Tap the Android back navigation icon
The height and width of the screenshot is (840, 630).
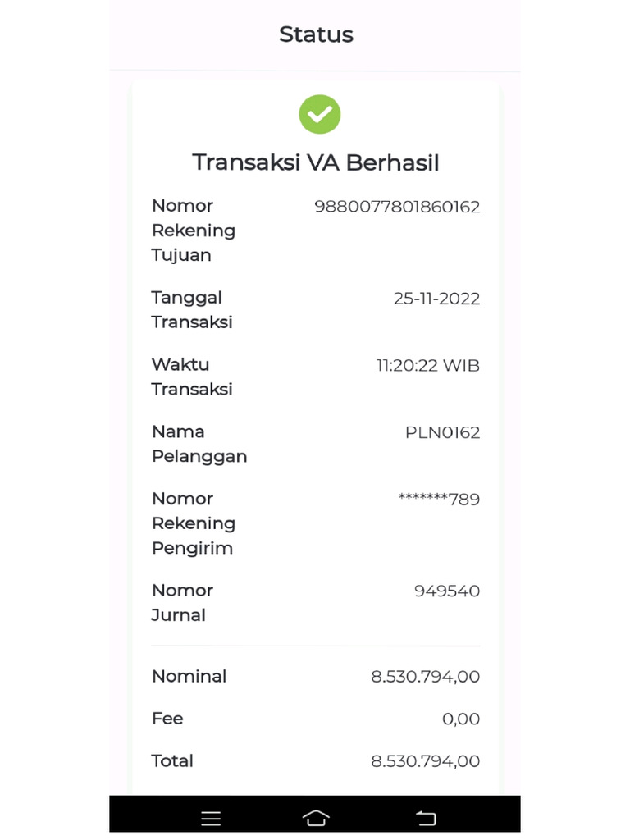(x=426, y=818)
